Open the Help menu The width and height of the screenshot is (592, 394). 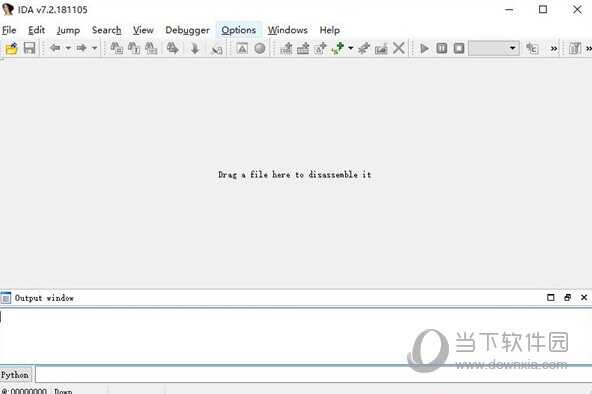330,30
